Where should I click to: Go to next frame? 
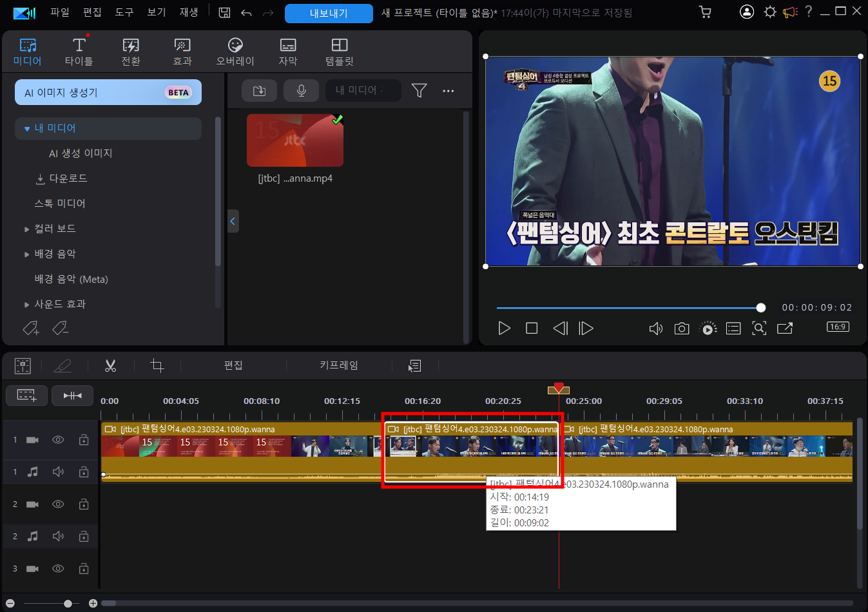click(x=586, y=329)
